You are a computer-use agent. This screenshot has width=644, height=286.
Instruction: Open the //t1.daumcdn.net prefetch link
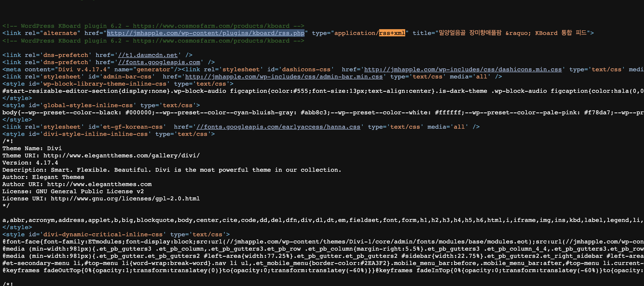(x=148, y=55)
